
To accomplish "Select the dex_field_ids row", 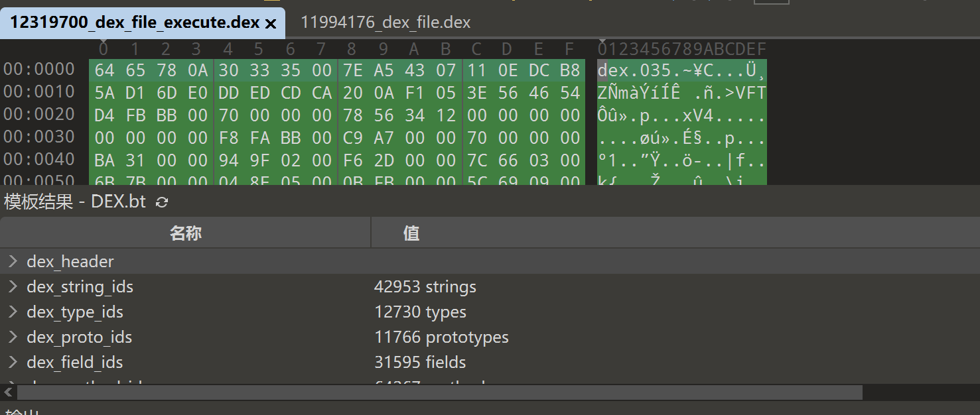I will [490, 362].
